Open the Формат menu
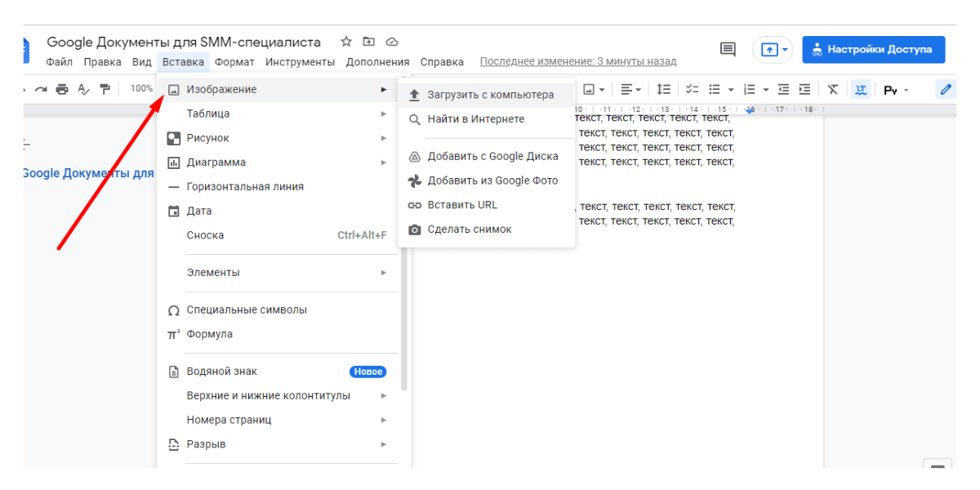Image resolution: width=980 pixels, height=490 pixels. (234, 62)
